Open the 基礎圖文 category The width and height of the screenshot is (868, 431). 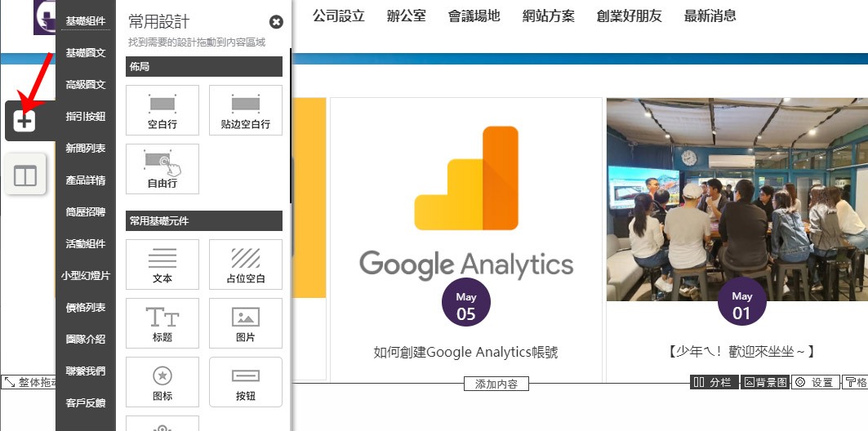point(85,53)
